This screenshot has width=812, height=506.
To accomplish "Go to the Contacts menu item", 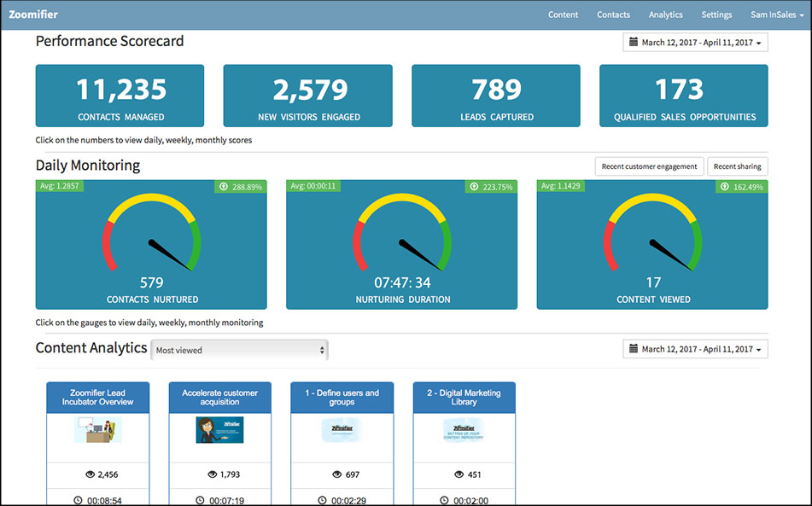I will (x=613, y=15).
